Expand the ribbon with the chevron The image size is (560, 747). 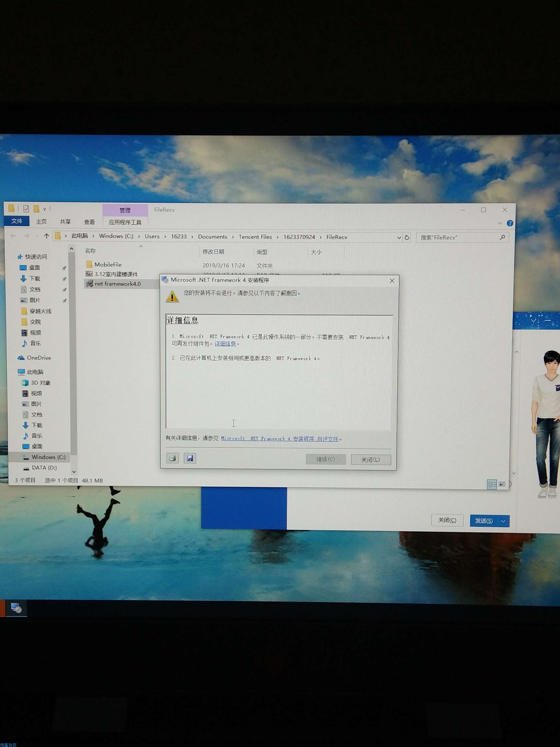(x=500, y=223)
